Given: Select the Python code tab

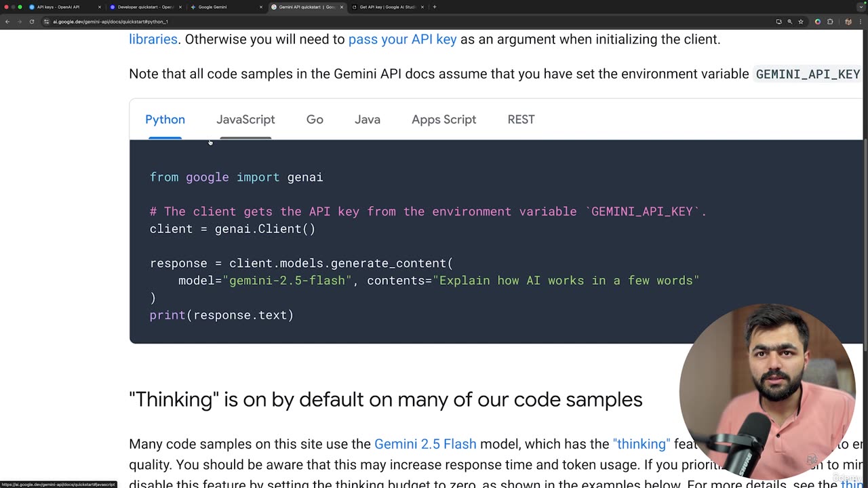Looking at the screenshot, I should coord(165,119).
